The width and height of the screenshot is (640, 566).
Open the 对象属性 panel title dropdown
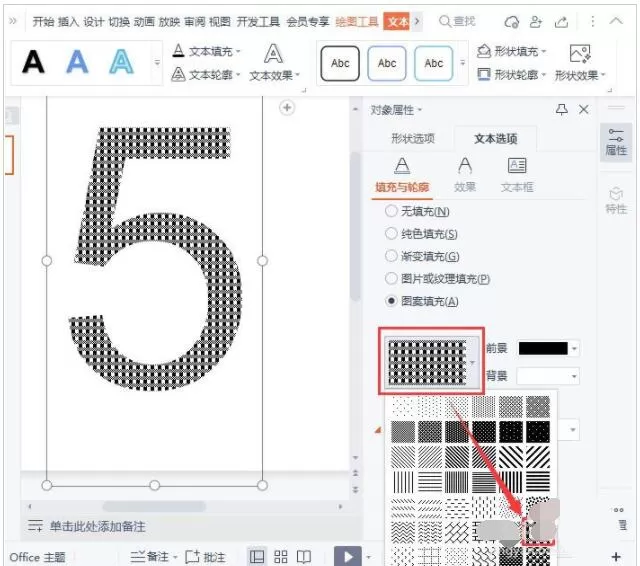click(x=396, y=110)
